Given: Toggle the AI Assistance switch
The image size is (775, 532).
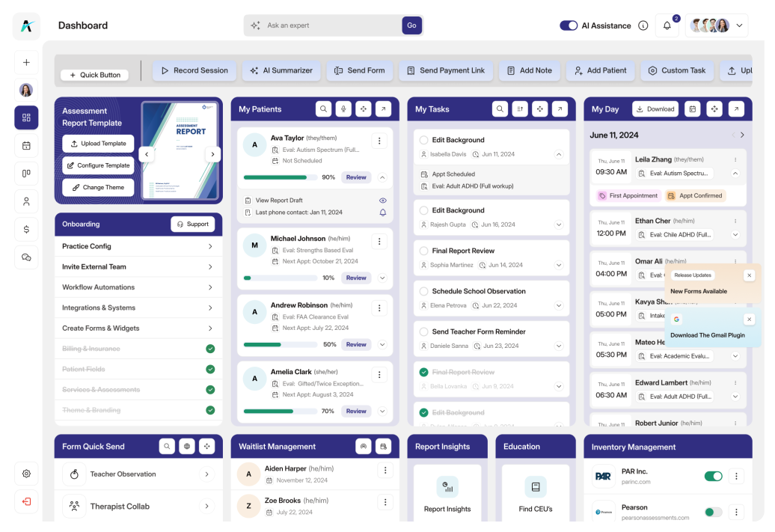Looking at the screenshot, I should click(x=568, y=25).
